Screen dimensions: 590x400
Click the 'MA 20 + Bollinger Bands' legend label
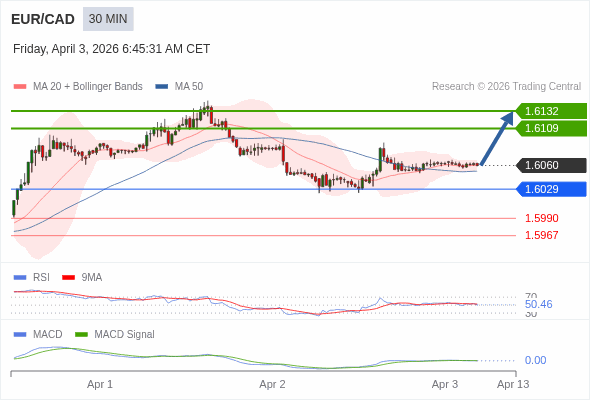88,87
